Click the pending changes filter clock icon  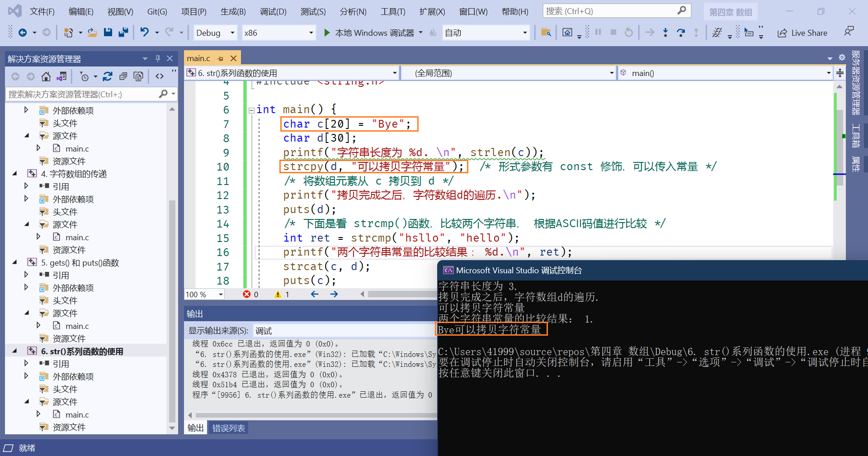(x=84, y=76)
